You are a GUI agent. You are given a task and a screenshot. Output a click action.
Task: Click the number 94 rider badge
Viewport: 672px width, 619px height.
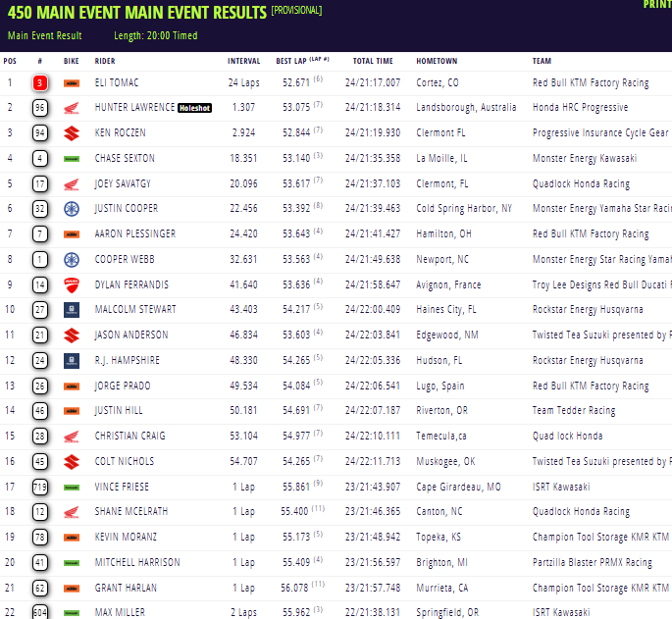click(x=40, y=133)
